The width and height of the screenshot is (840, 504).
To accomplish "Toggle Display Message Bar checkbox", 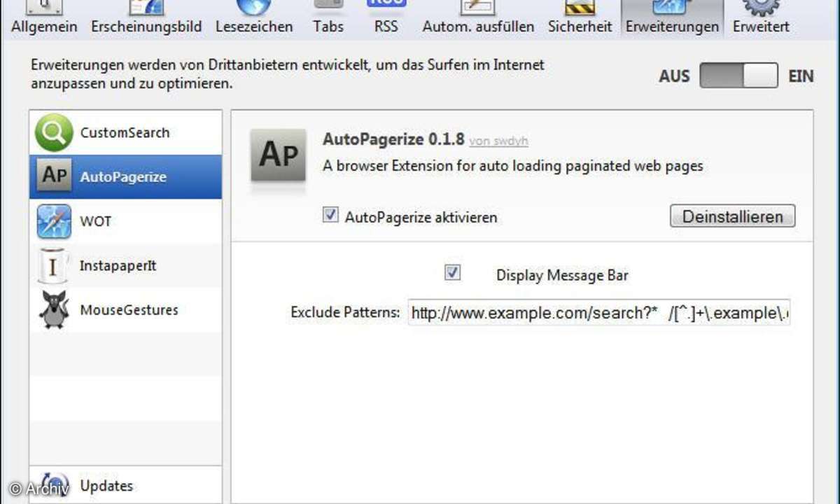I will 453,272.
